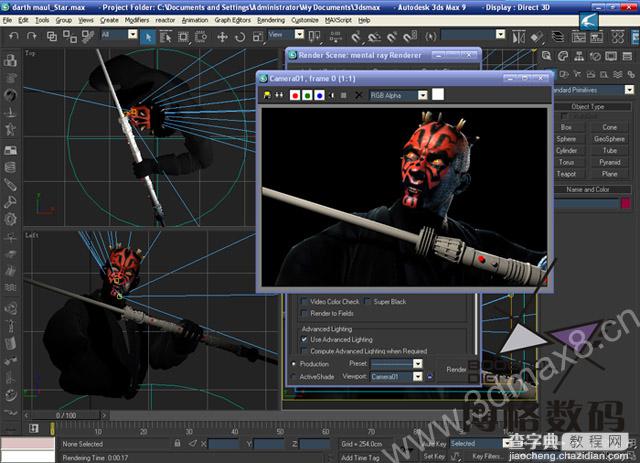Select ActiveShade render mode
The height and width of the screenshot is (463, 640).
pos(293,376)
